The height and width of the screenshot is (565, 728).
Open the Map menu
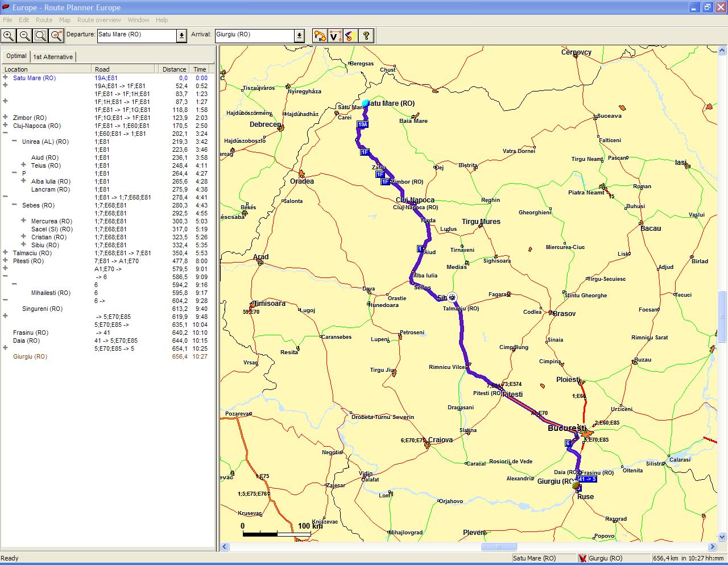(x=65, y=20)
